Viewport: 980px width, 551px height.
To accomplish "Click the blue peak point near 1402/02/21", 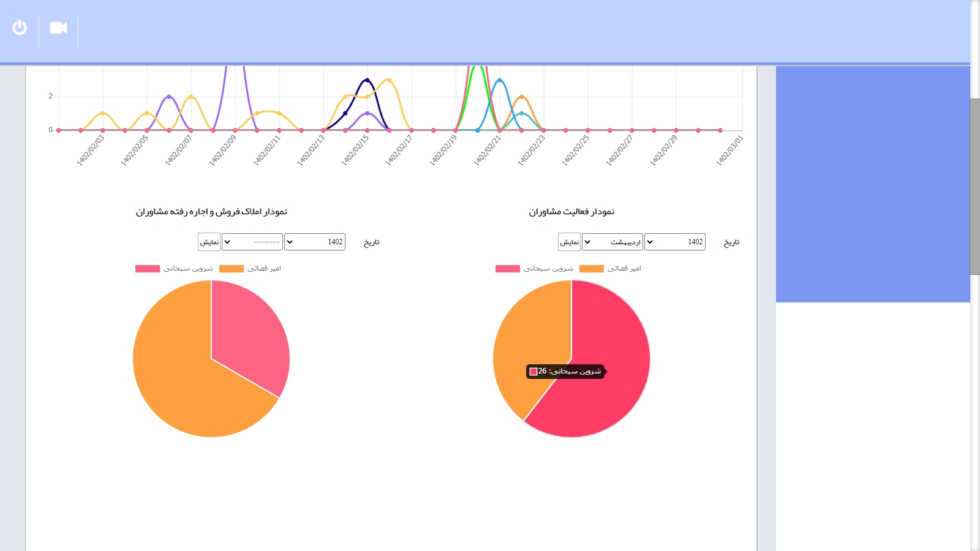I will click(500, 80).
